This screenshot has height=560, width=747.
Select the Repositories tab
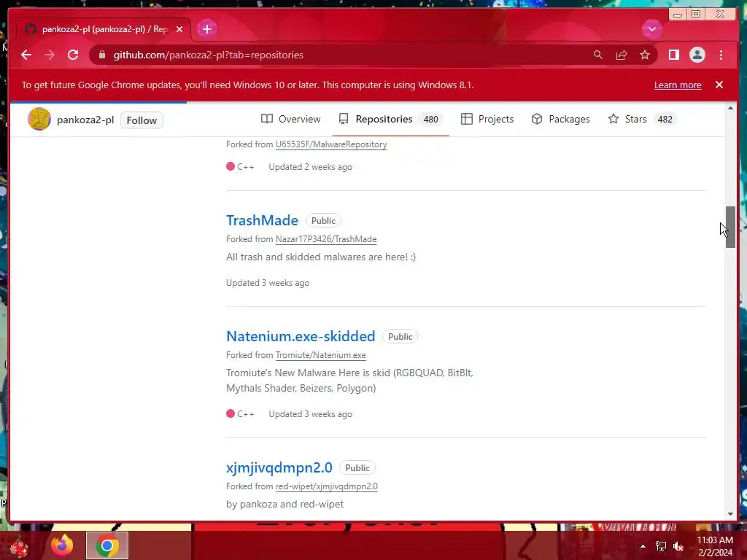pyautogui.click(x=391, y=119)
